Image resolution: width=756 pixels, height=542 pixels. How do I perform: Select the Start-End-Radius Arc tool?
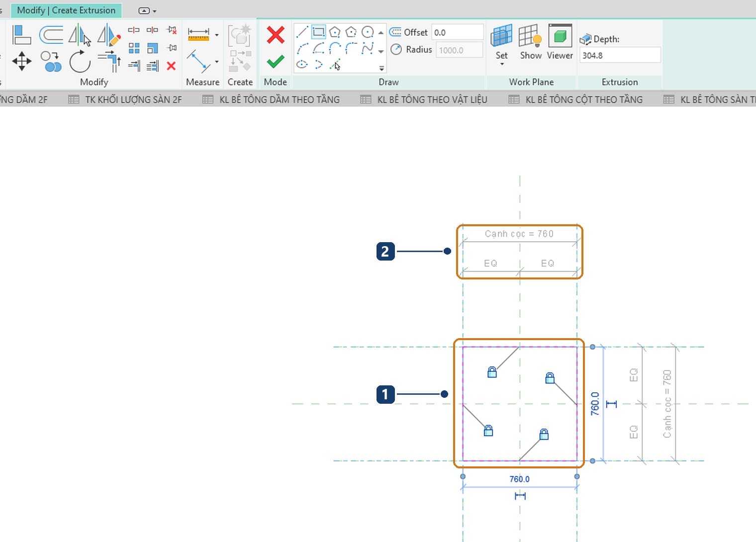click(302, 48)
